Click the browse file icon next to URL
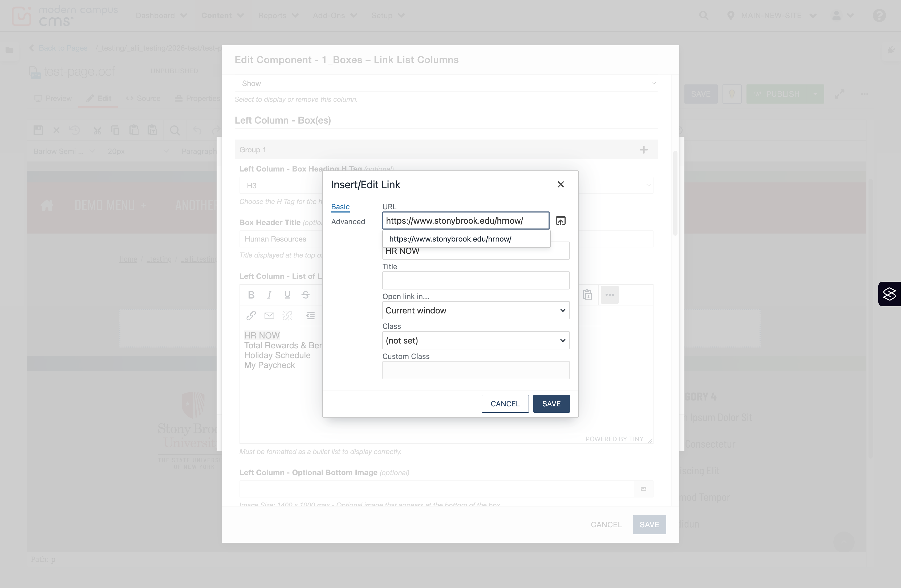 pos(561,220)
